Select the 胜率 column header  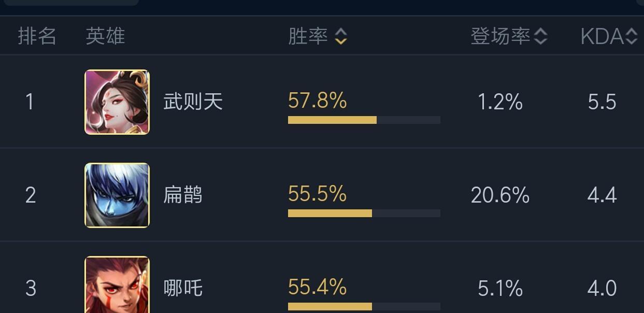[308, 36]
